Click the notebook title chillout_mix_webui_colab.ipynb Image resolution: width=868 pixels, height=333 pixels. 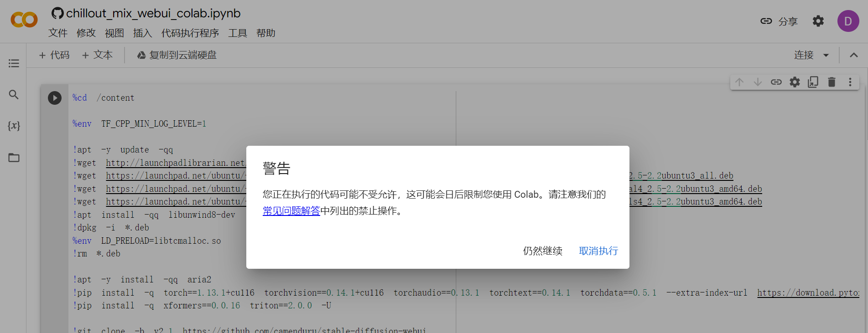(153, 13)
